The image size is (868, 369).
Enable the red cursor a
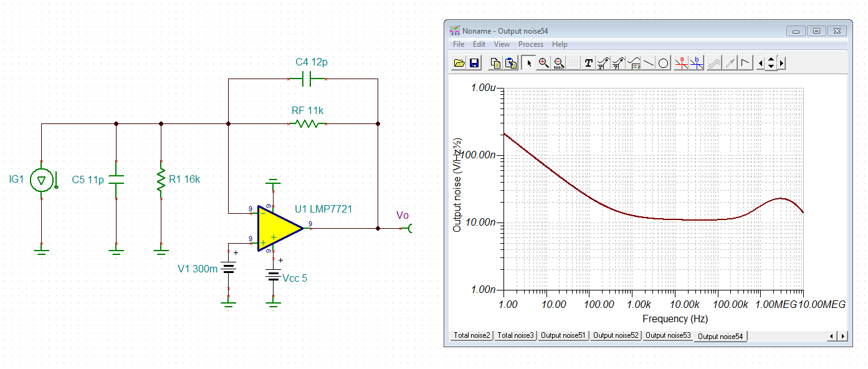click(x=682, y=62)
